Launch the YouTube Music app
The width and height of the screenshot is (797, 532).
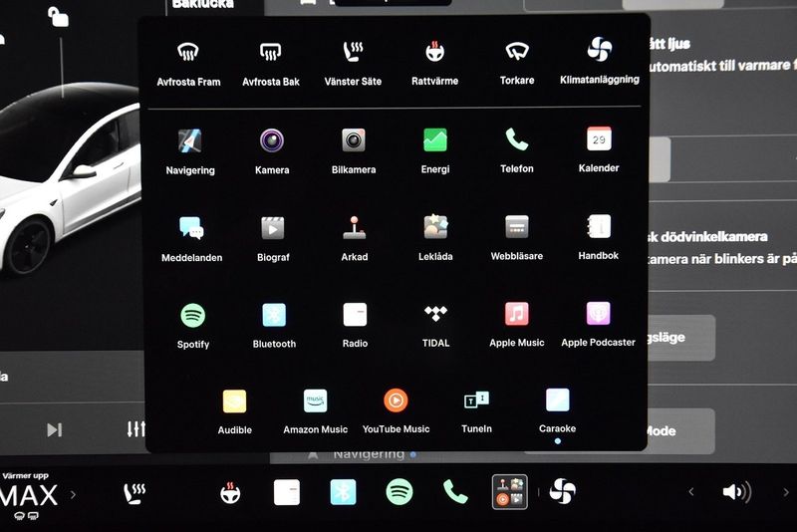click(396, 411)
